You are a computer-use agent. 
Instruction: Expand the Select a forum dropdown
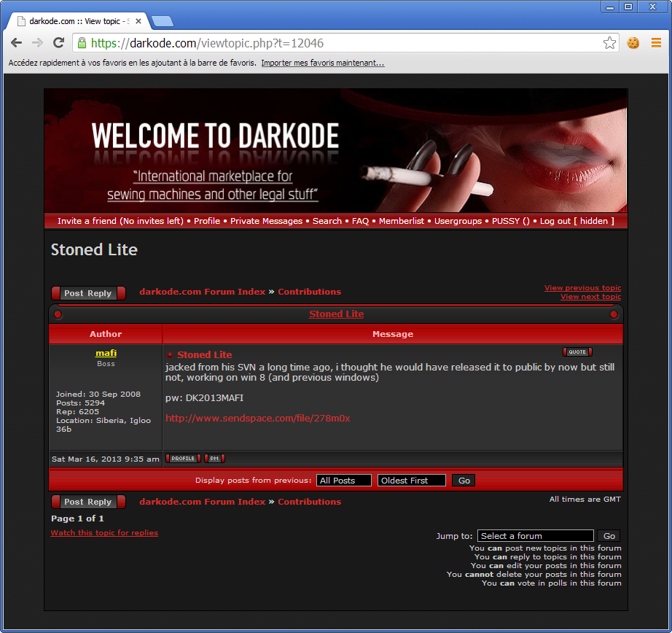535,536
